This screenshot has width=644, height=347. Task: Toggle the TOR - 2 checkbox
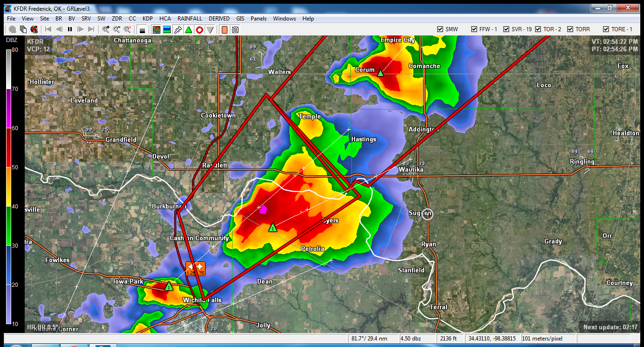click(538, 29)
